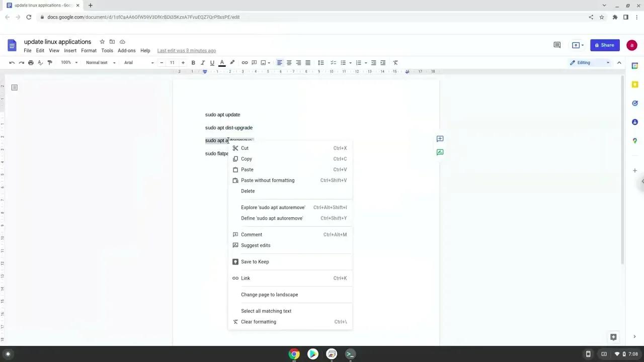Toggle bold formatting
644x362 pixels.
(x=193, y=62)
